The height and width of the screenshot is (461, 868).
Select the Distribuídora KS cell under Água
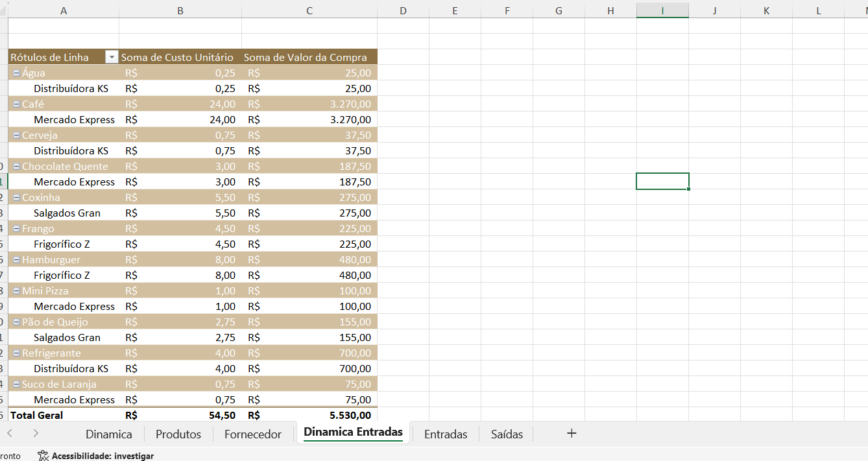[x=64, y=88]
